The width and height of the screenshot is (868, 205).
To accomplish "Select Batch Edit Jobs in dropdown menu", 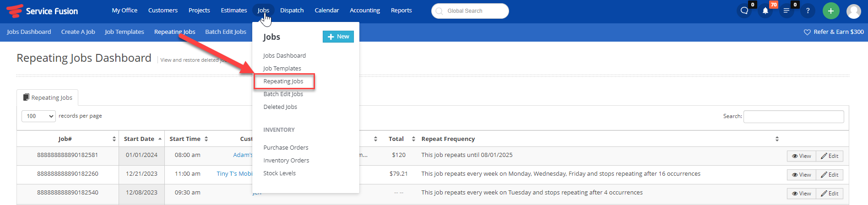I will point(283,94).
